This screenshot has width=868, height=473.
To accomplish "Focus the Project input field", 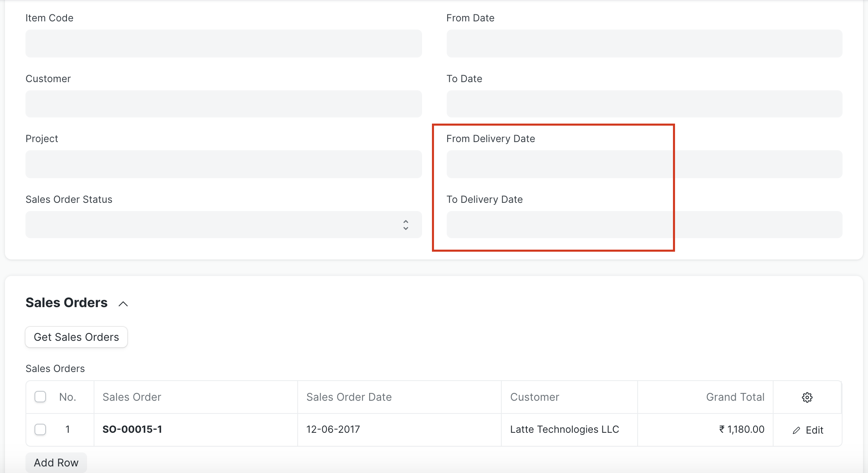I will point(223,164).
